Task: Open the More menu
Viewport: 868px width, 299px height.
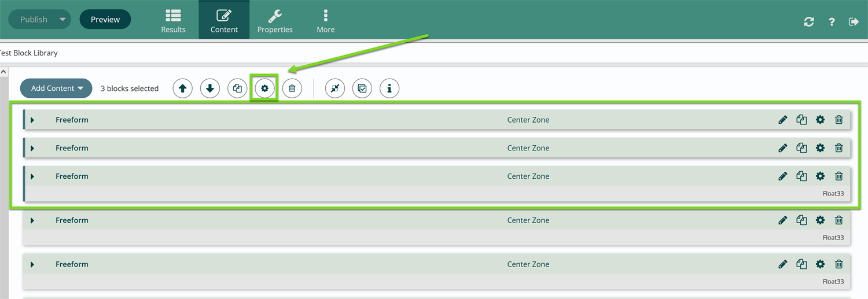Action: point(326,20)
